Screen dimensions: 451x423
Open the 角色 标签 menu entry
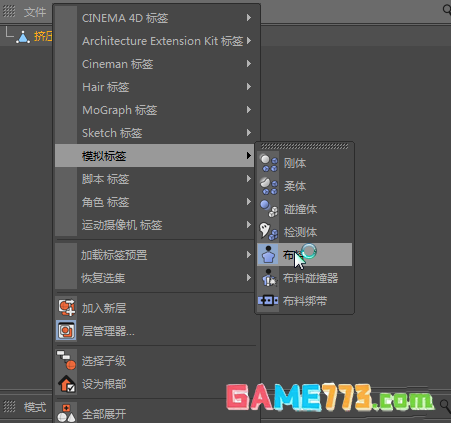tap(155, 202)
